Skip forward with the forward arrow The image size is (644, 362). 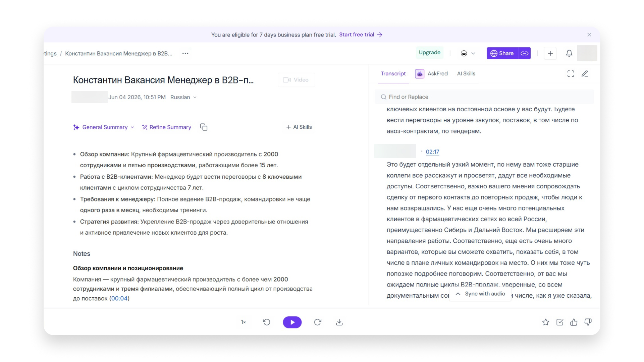click(x=318, y=322)
